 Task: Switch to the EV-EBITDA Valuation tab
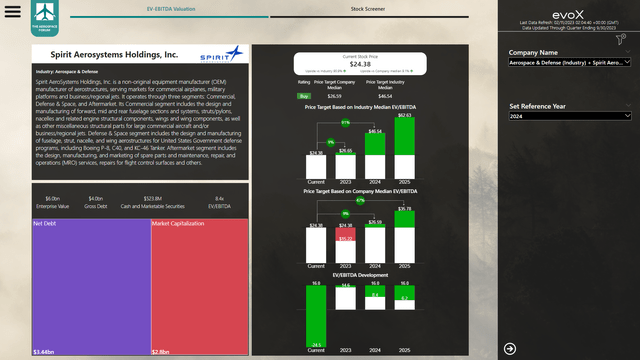[x=171, y=9]
